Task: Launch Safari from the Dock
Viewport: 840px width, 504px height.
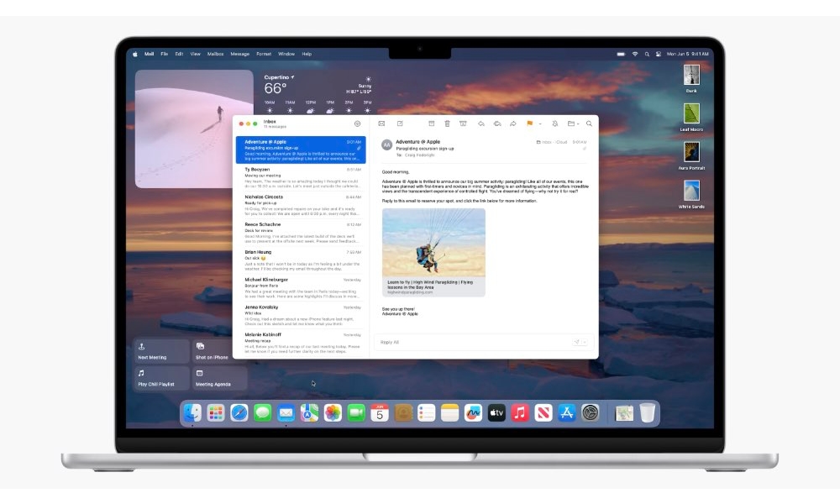Action: pos(239,413)
